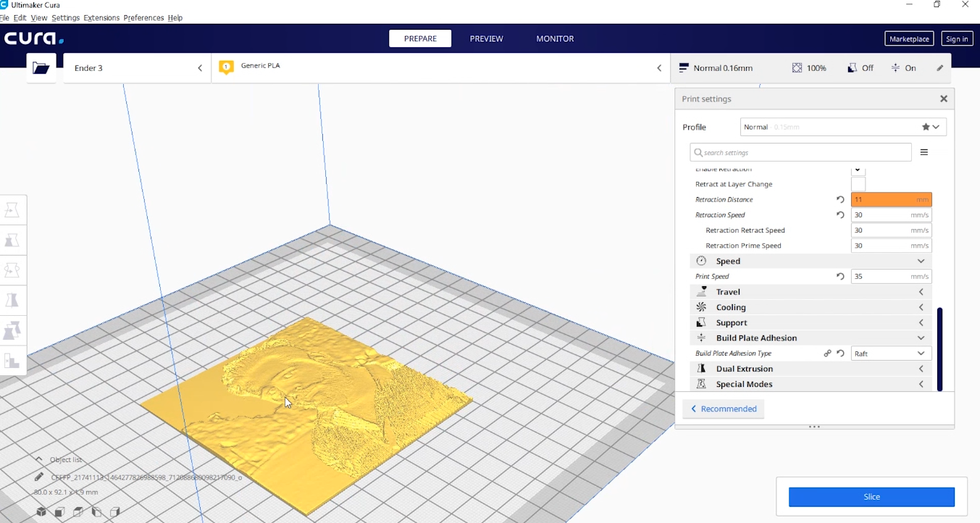This screenshot has width=980, height=523.
Task: Open the Ender 3 printer selector
Action: 137,68
